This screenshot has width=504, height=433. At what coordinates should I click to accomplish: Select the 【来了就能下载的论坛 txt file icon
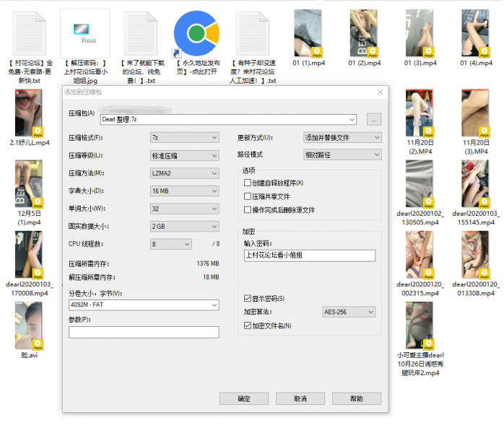click(141, 33)
